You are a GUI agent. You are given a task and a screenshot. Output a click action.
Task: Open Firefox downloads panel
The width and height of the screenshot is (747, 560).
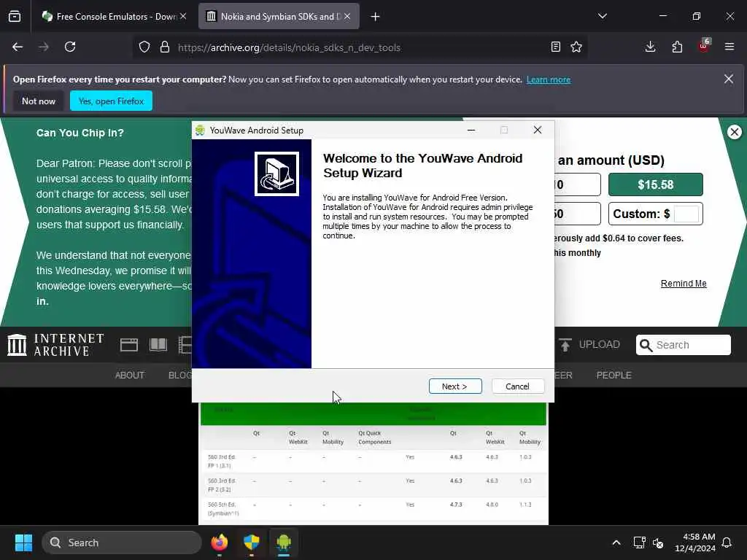tap(650, 47)
